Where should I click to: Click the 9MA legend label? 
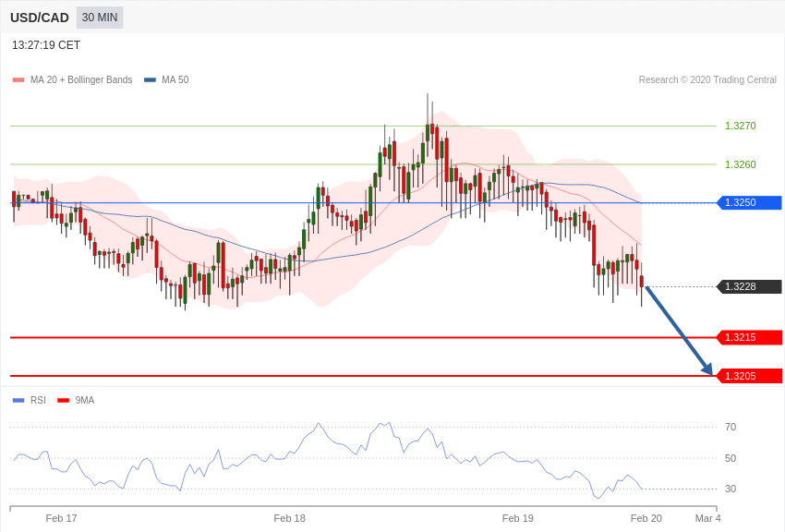pos(85,400)
